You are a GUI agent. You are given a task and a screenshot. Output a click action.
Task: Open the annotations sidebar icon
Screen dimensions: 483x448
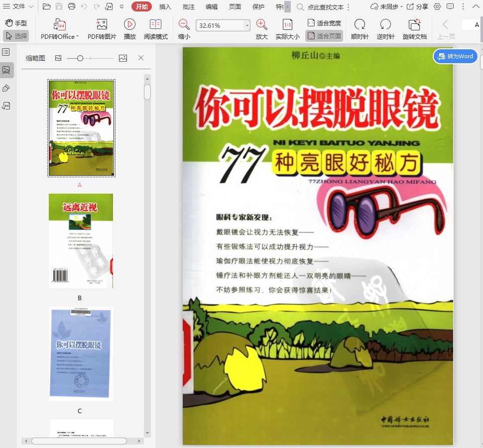click(x=6, y=88)
